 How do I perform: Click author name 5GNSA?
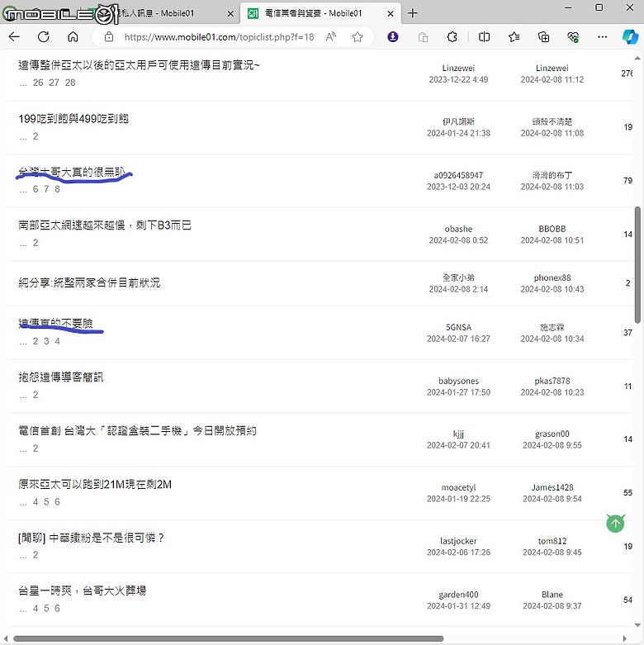[458, 327]
